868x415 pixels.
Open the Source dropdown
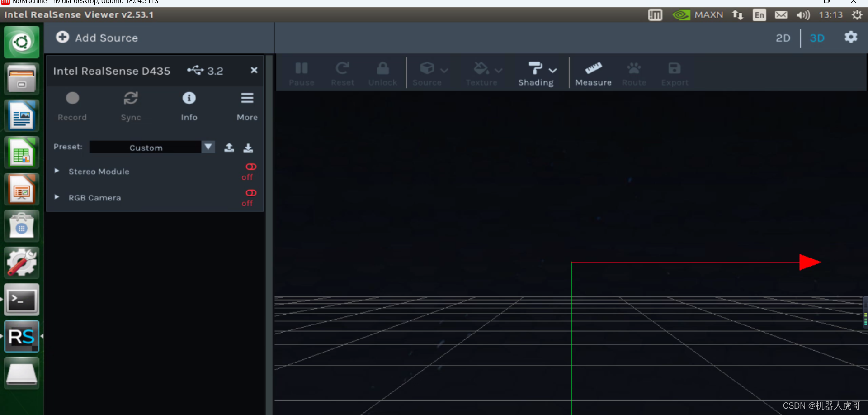pos(430,74)
